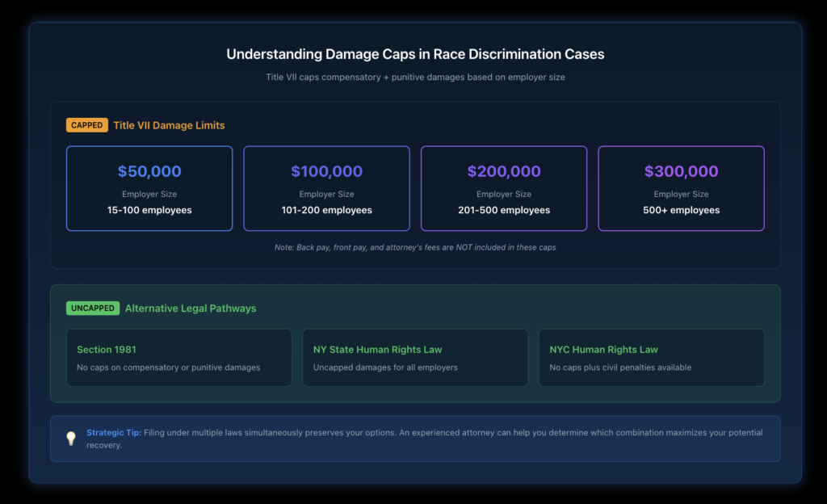This screenshot has width=827, height=504.
Task: Click the main infographic title heading
Action: coord(413,54)
